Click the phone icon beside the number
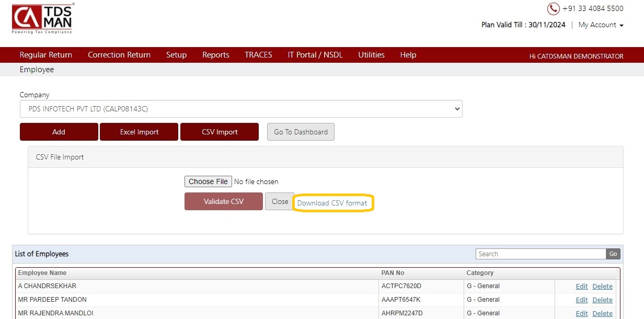644x319 pixels. (553, 9)
